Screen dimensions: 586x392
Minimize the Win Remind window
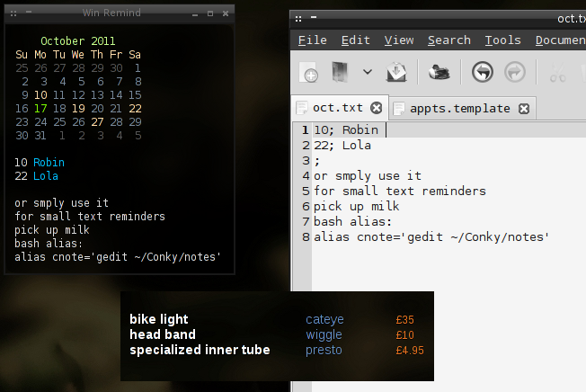(195, 15)
